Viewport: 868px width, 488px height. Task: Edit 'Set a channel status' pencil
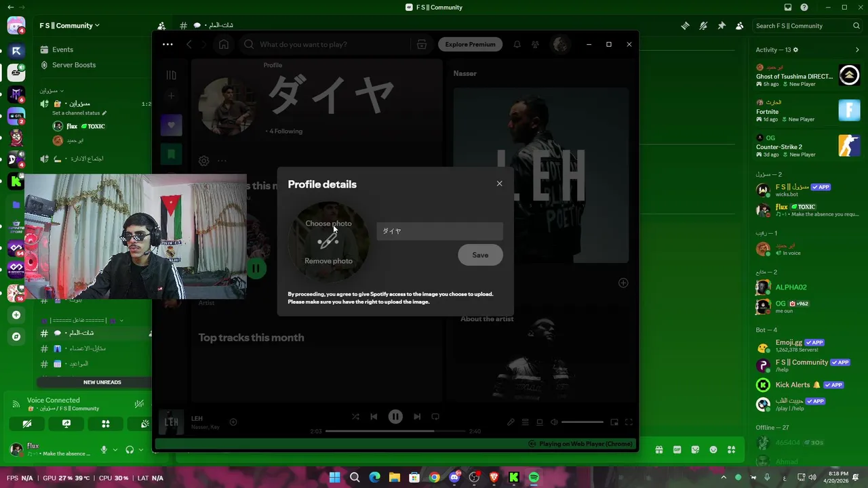[104, 113]
